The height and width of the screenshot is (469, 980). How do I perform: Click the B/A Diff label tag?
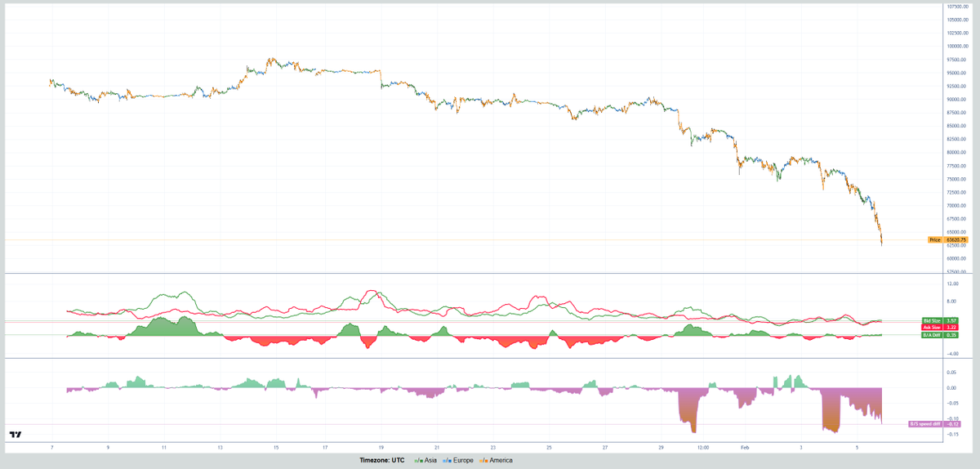pos(931,335)
